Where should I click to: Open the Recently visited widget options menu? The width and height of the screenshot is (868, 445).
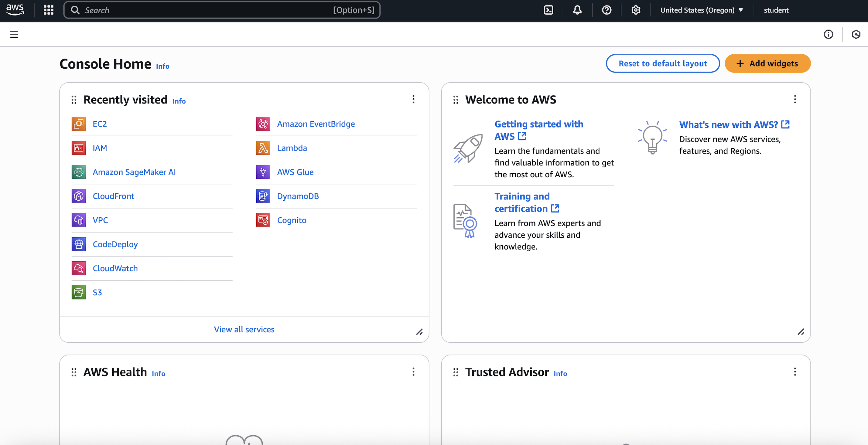point(413,99)
